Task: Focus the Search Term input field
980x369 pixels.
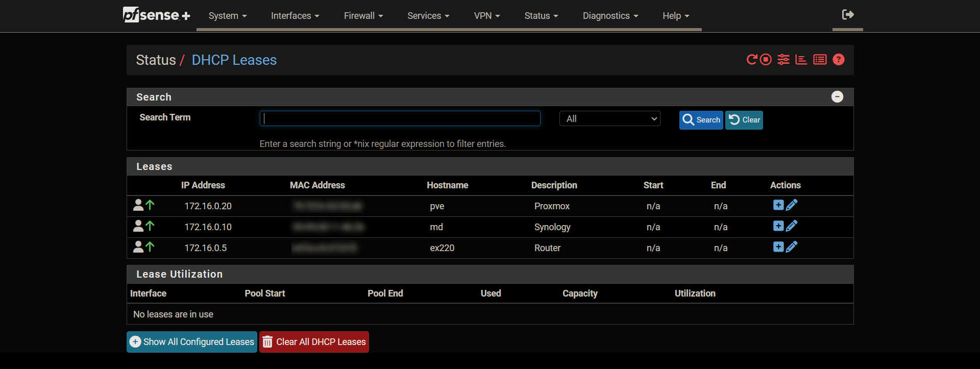Action: (x=400, y=118)
